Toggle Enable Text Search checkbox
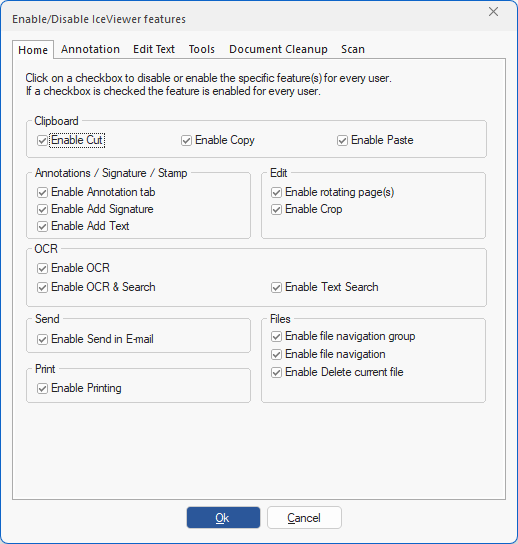 point(276,288)
